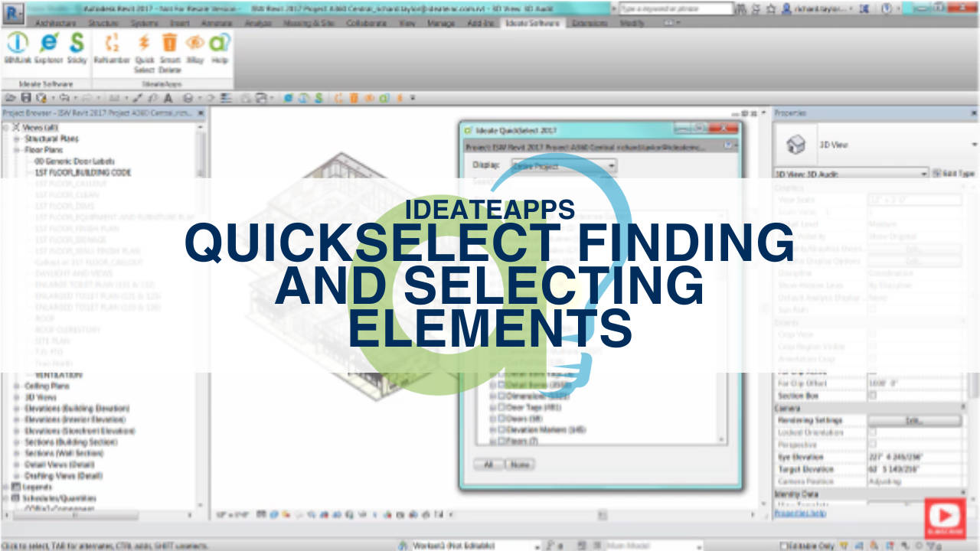Check the Floors (7) category checkbox

tap(502, 441)
